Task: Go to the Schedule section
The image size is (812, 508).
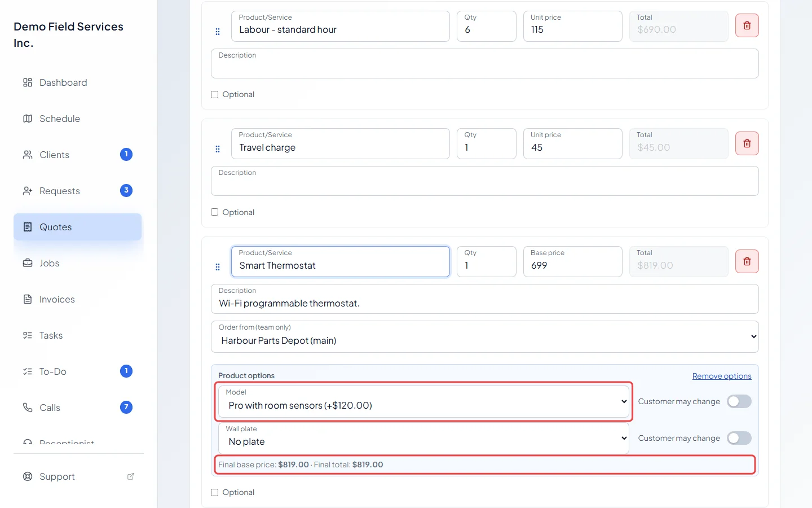Action: point(78,119)
